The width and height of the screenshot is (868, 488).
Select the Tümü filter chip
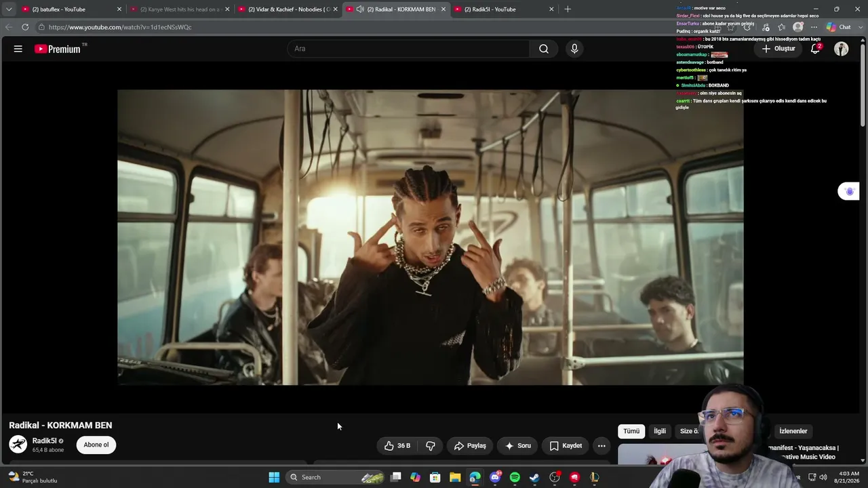click(x=631, y=431)
